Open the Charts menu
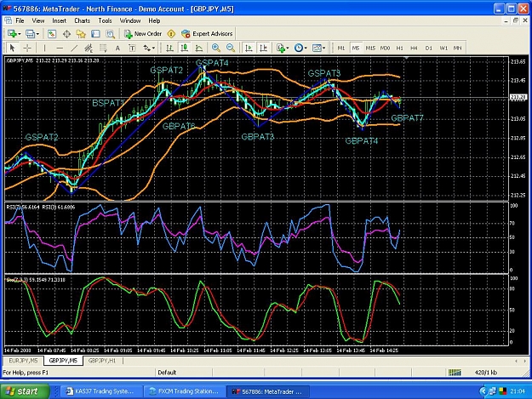 click(82, 20)
